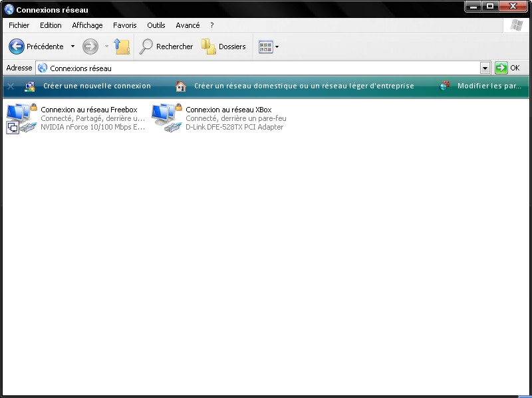This screenshot has width=532, height=398.
Task: Click the globe firewall settings icon
Action: coord(444,86)
